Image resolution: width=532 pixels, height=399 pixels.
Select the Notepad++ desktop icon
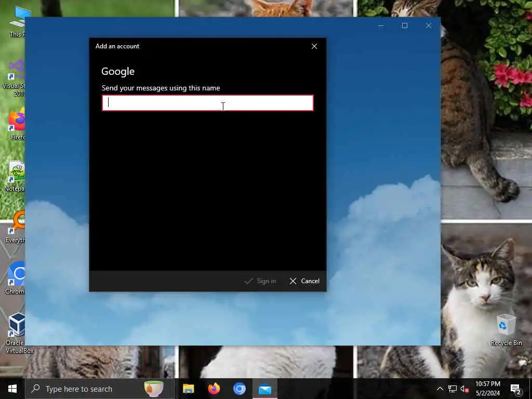14,176
